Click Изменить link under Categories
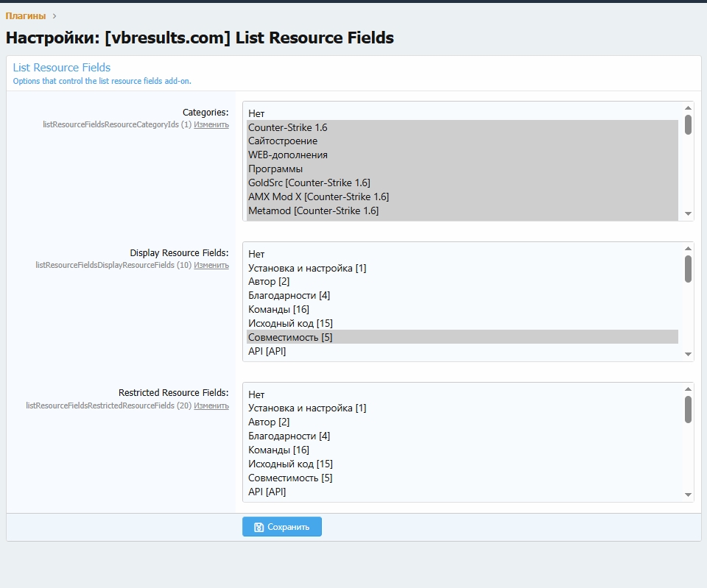The width and height of the screenshot is (707, 588). (211, 125)
